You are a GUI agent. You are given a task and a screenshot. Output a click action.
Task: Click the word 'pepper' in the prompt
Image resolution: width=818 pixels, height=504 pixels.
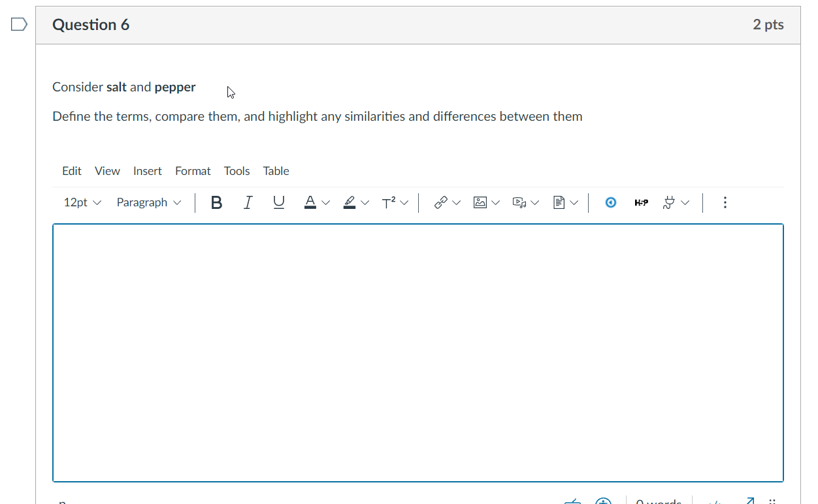tap(175, 87)
